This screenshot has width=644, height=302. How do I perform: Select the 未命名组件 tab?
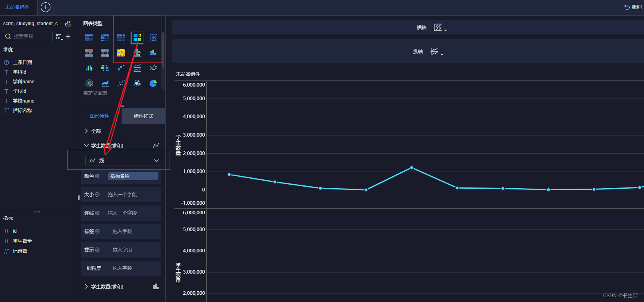coord(17,7)
